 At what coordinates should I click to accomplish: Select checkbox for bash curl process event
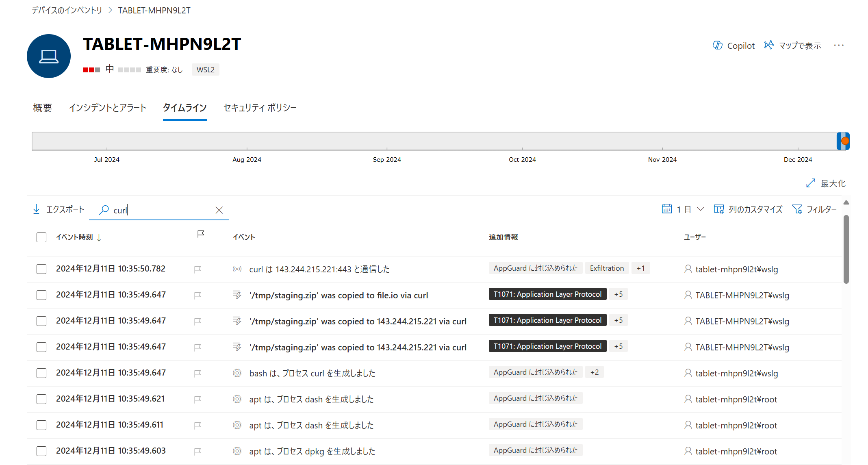[41, 373]
